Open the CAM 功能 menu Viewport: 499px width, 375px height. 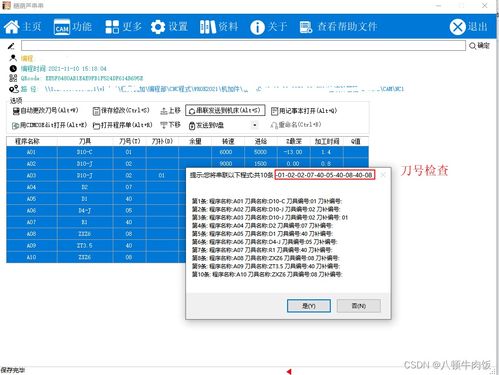pos(62,27)
